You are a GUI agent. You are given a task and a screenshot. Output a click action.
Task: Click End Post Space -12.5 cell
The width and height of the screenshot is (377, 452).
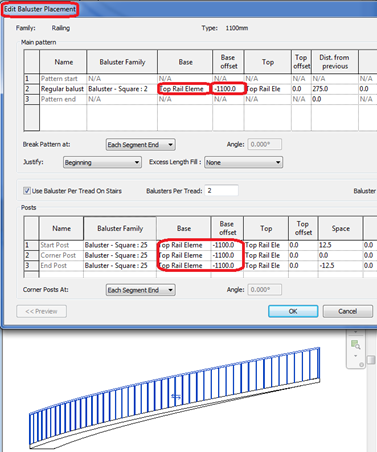pos(340,266)
